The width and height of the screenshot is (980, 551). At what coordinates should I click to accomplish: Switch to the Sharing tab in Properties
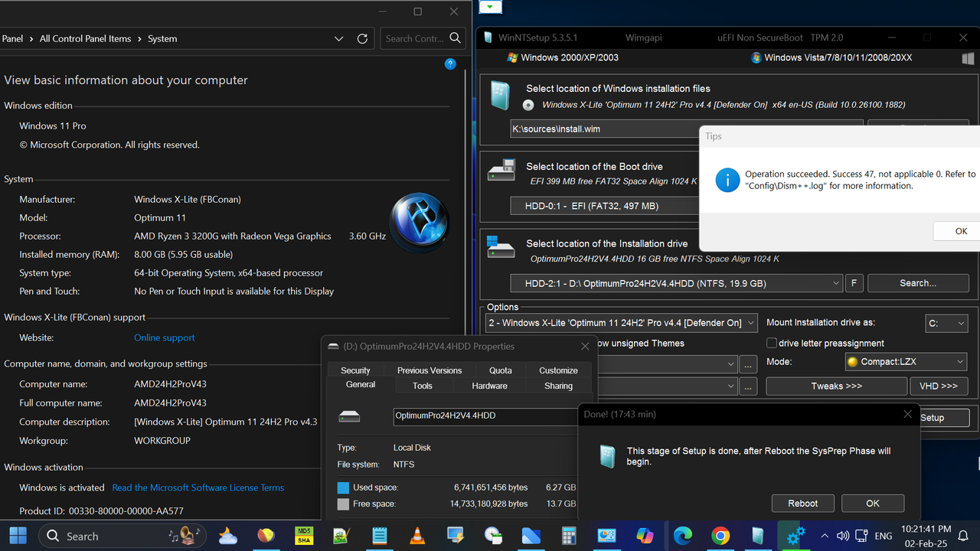(558, 386)
